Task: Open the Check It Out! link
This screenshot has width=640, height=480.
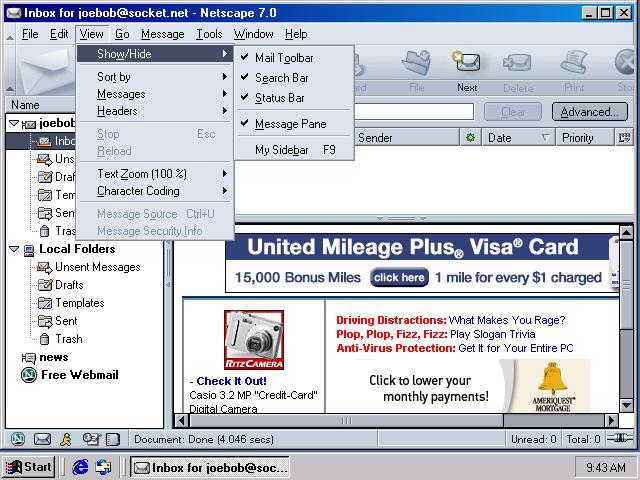Action: pyautogui.click(x=231, y=381)
